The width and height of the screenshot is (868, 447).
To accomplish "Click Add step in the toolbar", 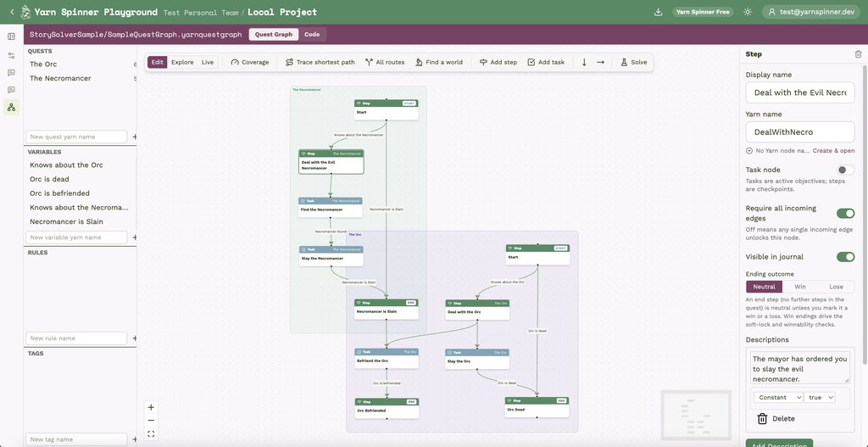I will tap(498, 62).
